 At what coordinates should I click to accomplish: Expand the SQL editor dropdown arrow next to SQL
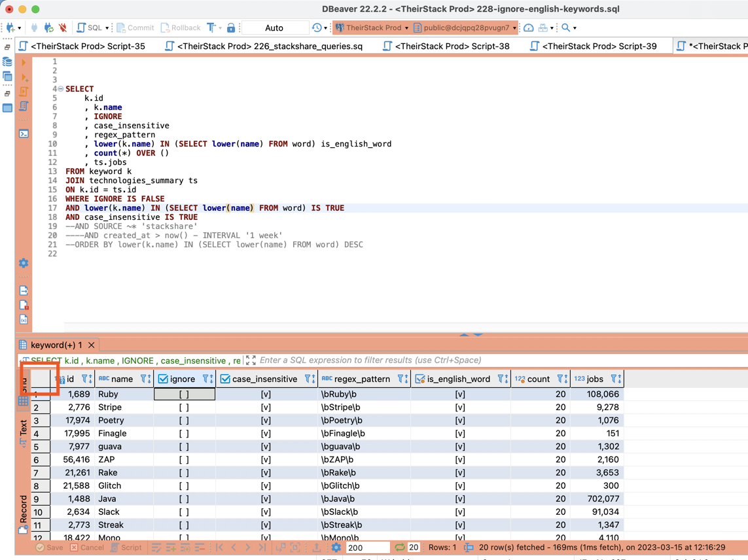pos(106,27)
